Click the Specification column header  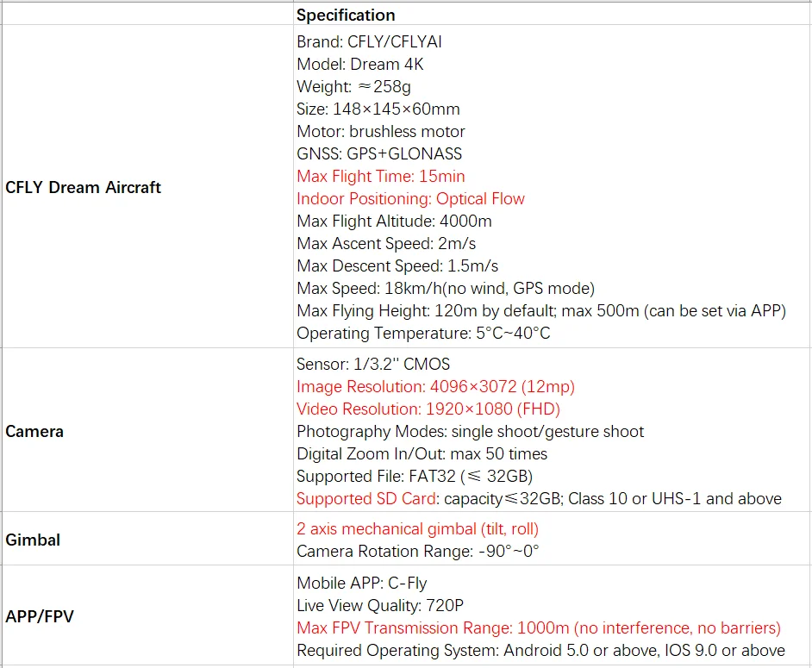[x=346, y=15]
